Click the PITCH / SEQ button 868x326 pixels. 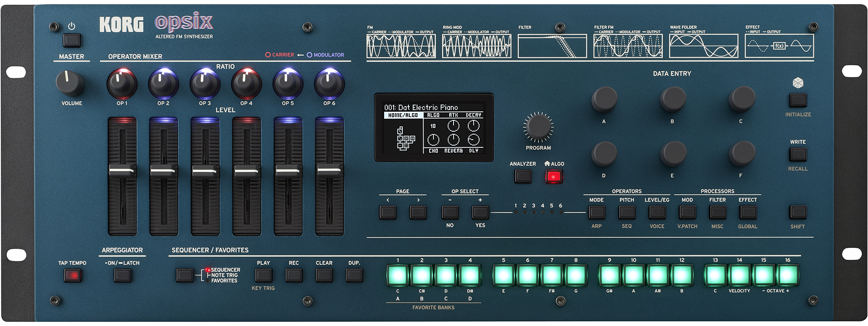tap(627, 212)
